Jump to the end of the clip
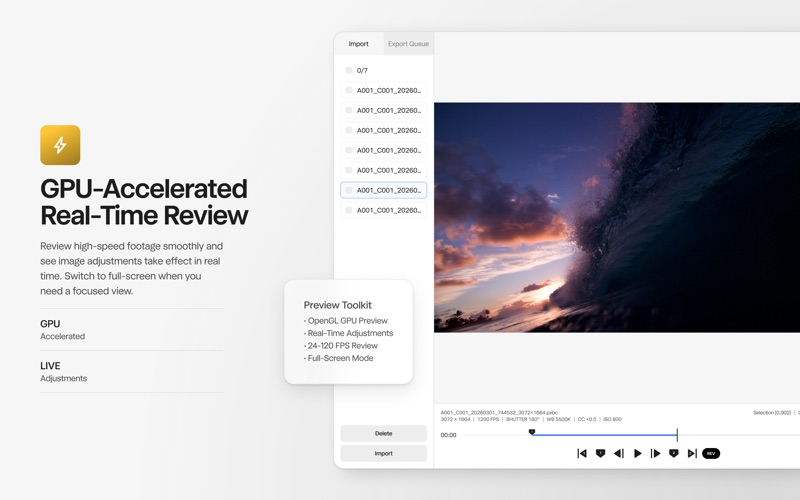The image size is (800, 500). [692, 453]
